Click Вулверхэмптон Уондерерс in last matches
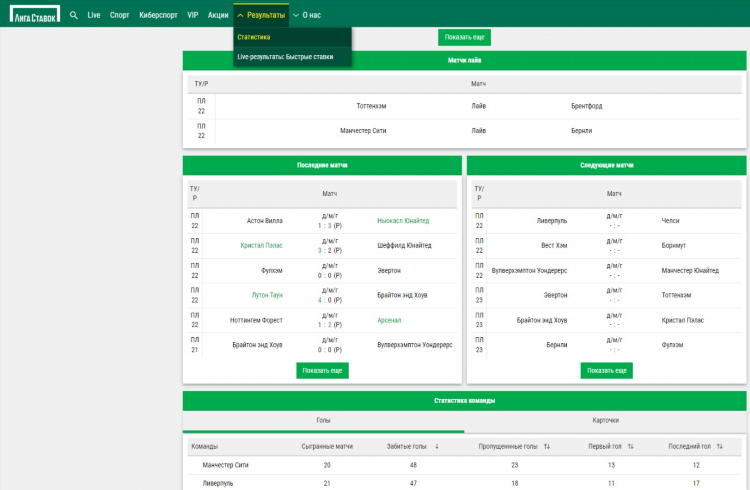 click(x=415, y=345)
